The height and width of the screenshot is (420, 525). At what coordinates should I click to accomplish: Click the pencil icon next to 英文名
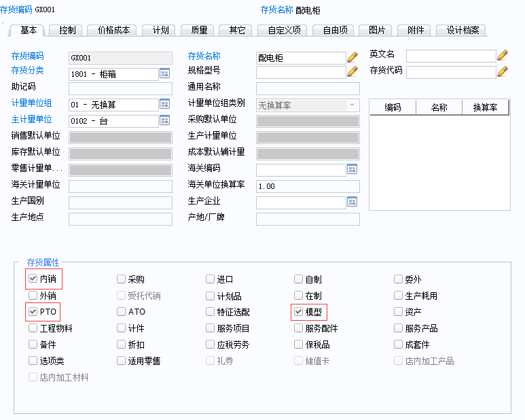click(x=503, y=55)
